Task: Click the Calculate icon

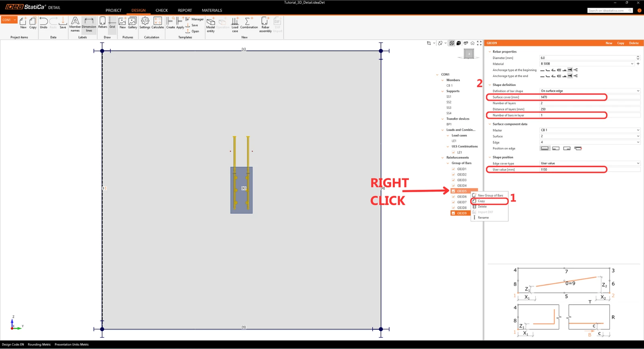Action: 158,23
